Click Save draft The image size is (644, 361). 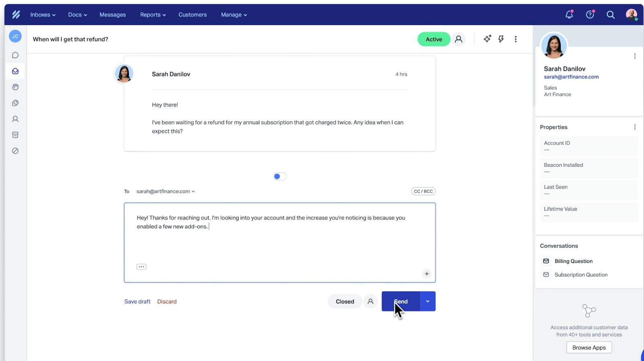pos(137,302)
